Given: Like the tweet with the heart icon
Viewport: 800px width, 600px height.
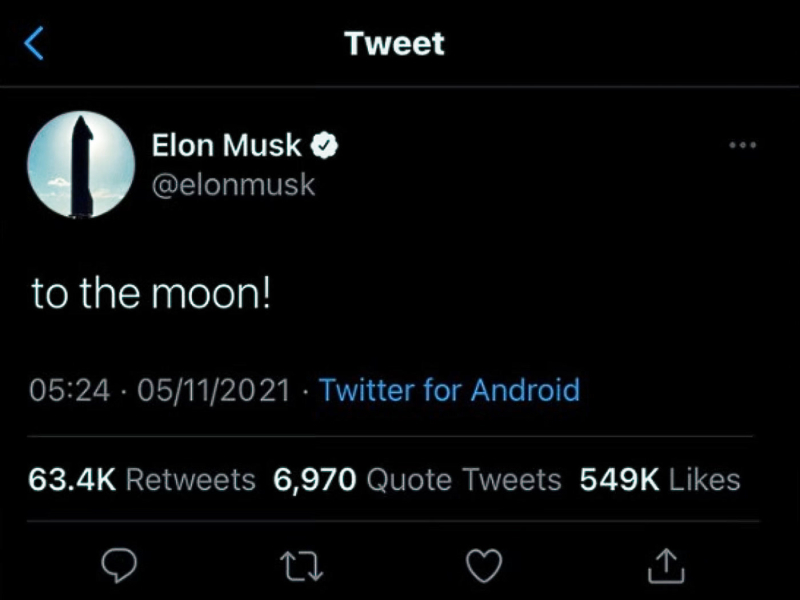Looking at the screenshot, I should (x=484, y=567).
